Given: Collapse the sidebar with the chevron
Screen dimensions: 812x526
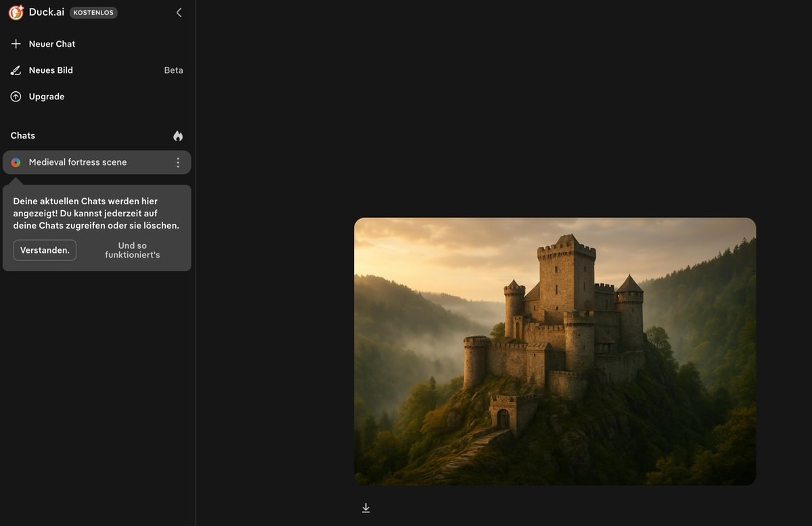Looking at the screenshot, I should (x=179, y=12).
